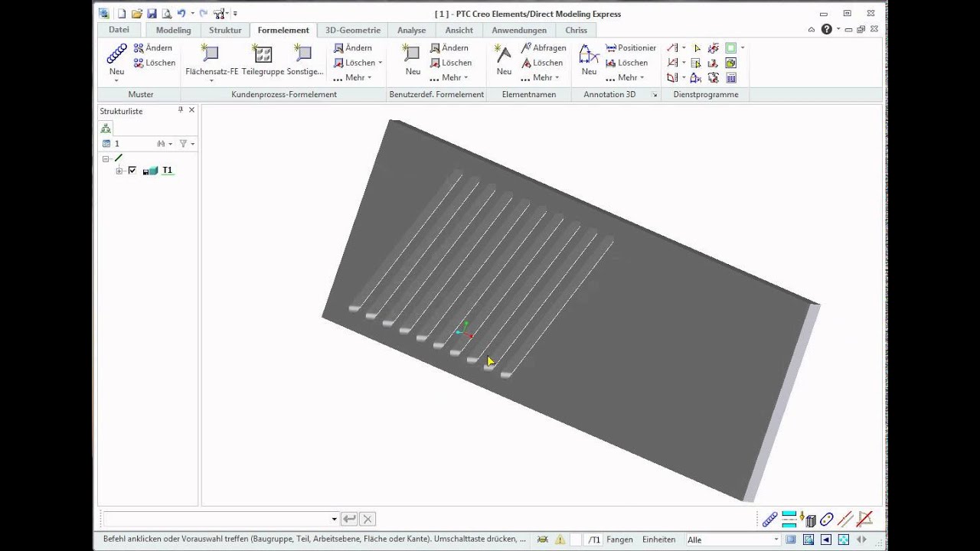
Task: Click the save disk icon in quick access
Action: click(152, 13)
